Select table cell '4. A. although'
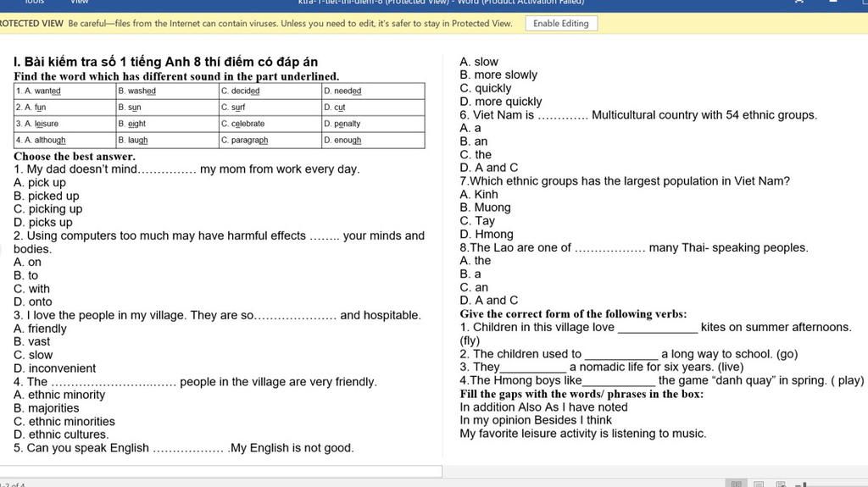The width and height of the screenshot is (868, 487). click(x=64, y=141)
